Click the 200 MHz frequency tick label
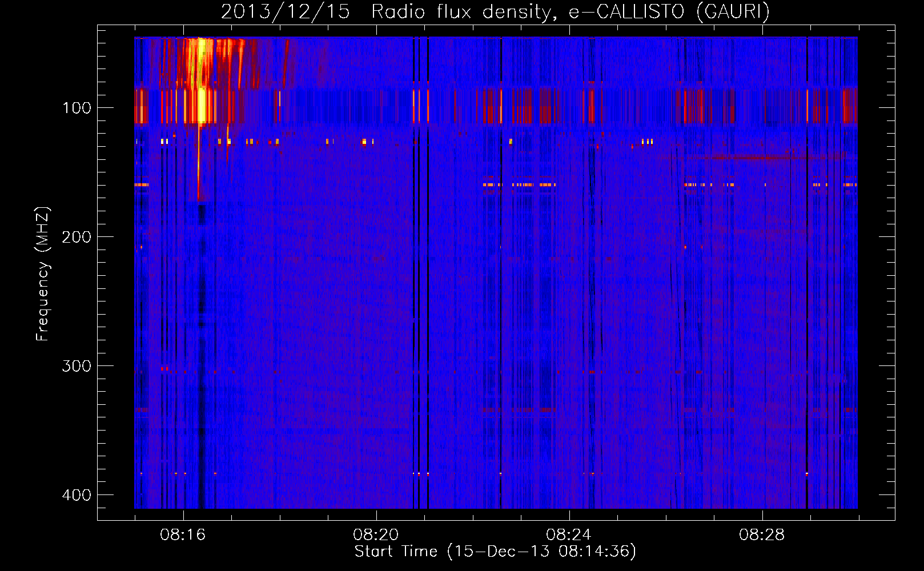 pos(77,237)
